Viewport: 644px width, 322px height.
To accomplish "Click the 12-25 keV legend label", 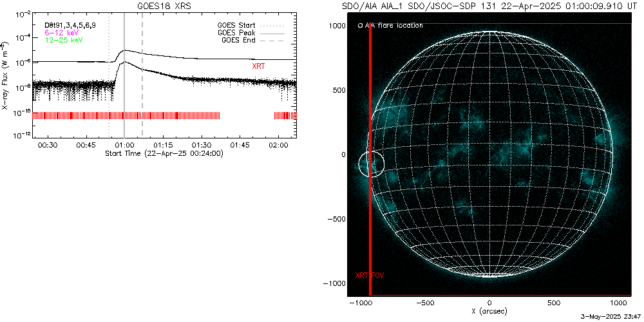I will (x=64, y=39).
